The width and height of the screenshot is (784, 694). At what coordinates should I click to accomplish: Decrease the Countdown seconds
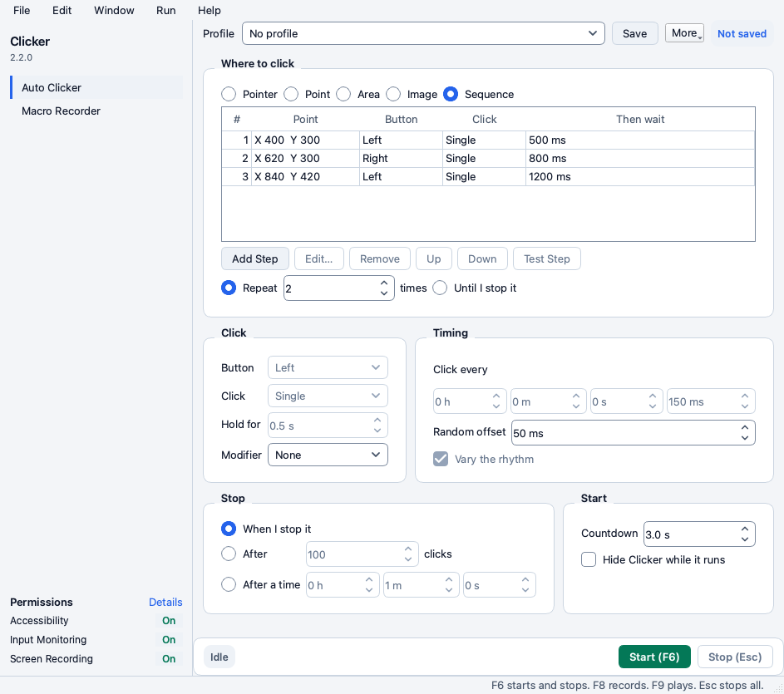[745, 539]
